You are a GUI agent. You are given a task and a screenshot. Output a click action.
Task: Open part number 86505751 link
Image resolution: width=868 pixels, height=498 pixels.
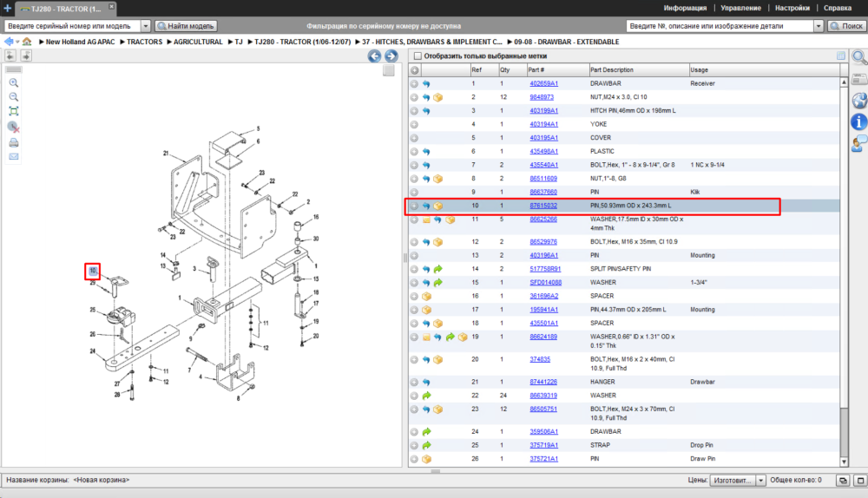click(x=543, y=410)
